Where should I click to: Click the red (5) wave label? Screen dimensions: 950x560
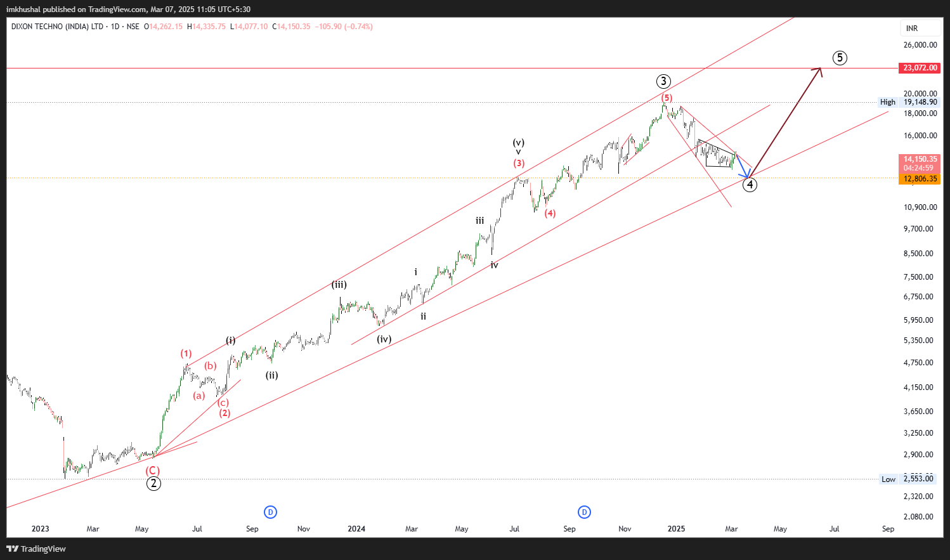click(x=667, y=98)
